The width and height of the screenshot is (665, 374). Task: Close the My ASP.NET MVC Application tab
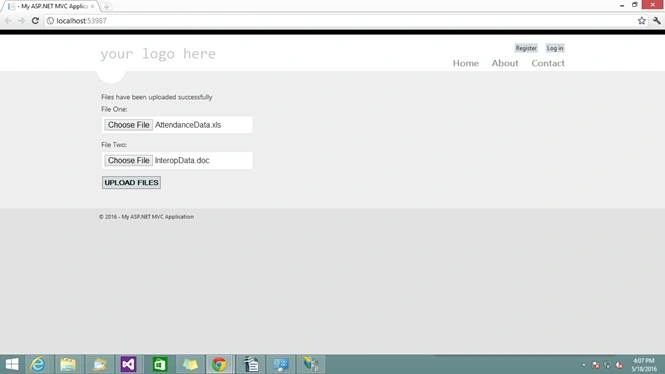[x=92, y=6]
